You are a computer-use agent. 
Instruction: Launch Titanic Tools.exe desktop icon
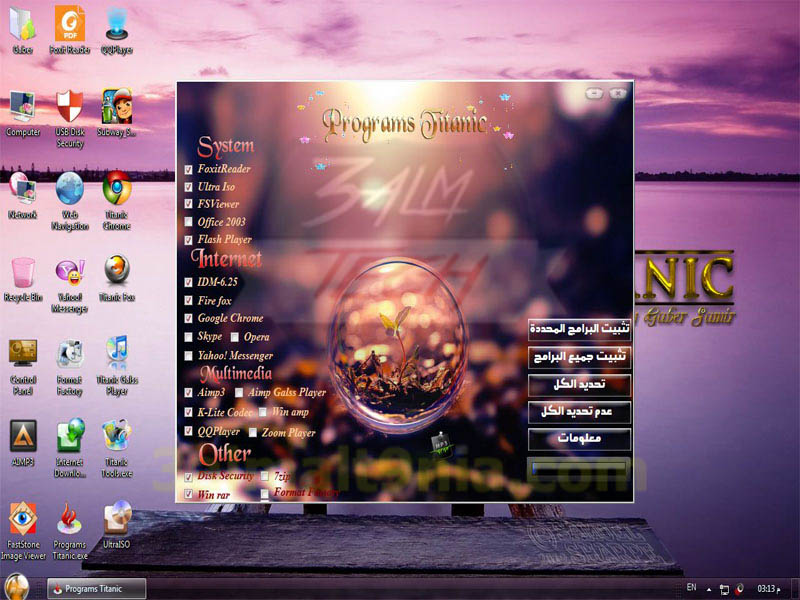coord(117,448)
